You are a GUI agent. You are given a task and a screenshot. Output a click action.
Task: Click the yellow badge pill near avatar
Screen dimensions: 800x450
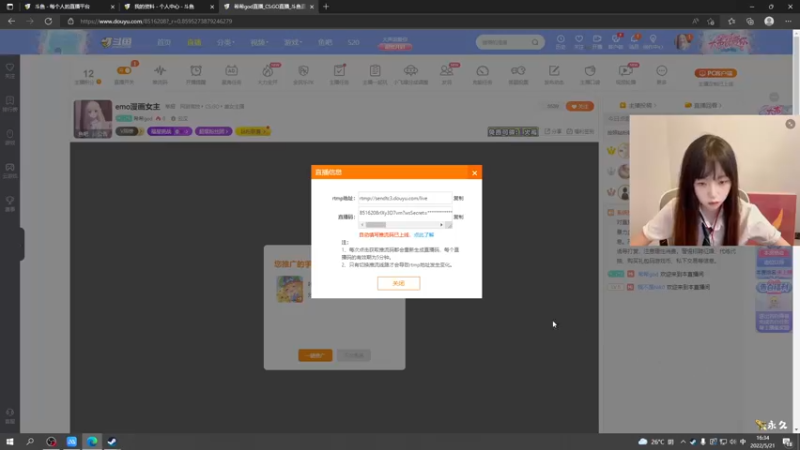[253, 131]
